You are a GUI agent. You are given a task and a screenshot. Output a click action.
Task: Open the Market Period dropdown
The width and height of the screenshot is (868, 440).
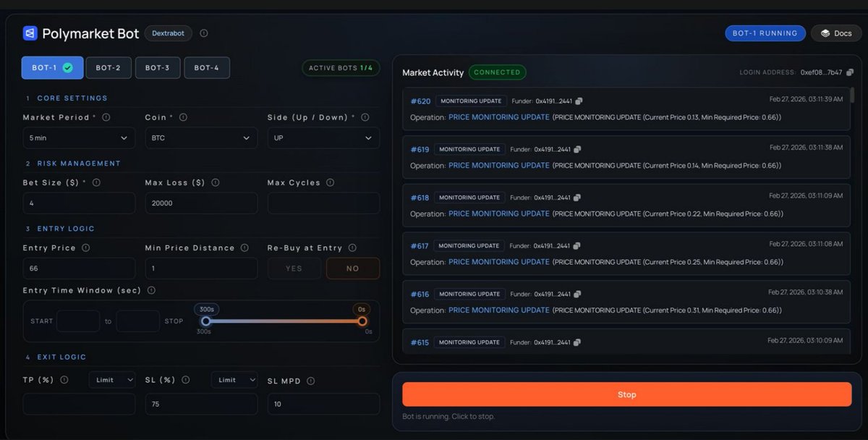[x=79, y=137]
